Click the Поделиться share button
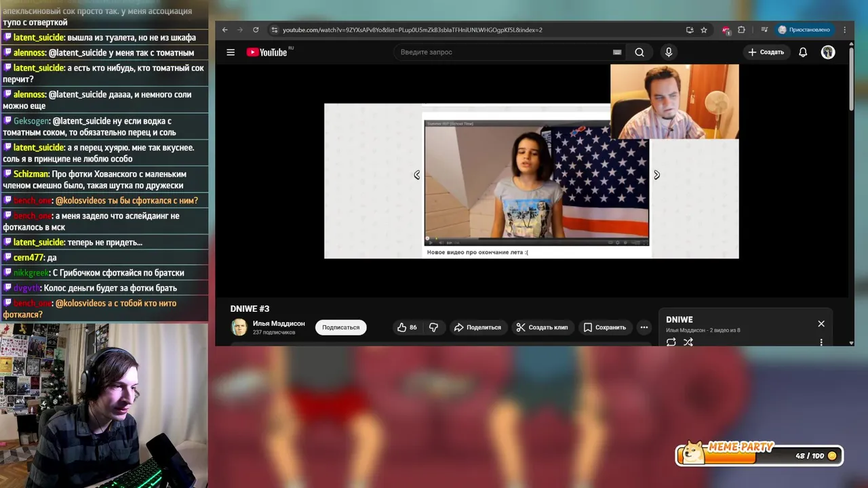This screenshot has width=868, height=488. coord(477,327)
